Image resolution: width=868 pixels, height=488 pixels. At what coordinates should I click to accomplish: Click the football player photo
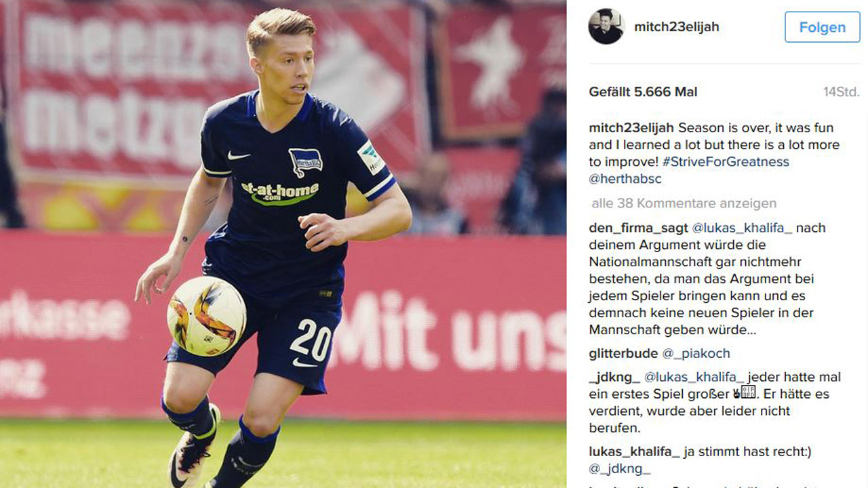283,244
